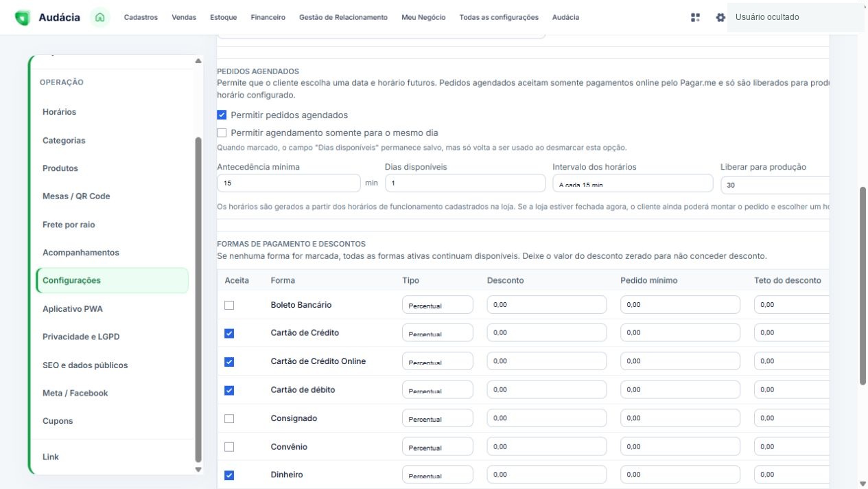Click the Pedido mínimo column header
This screenshot has height=489, width=868.
coord(649,280)
